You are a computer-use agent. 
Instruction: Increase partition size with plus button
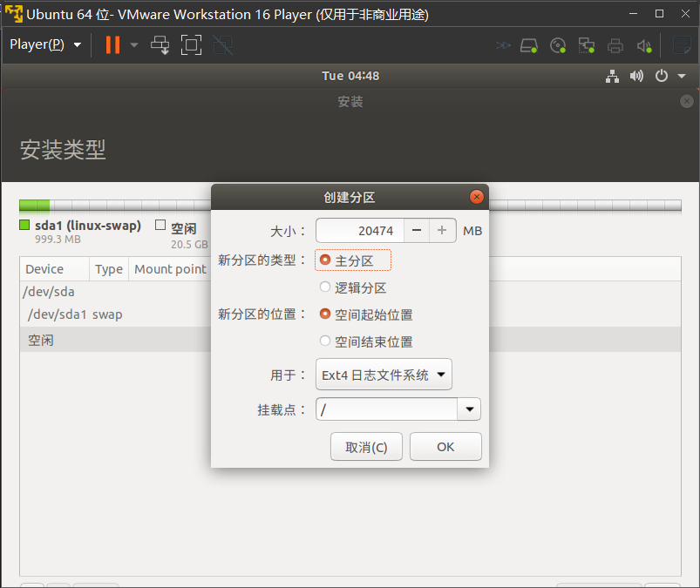[x=442, y=231]
